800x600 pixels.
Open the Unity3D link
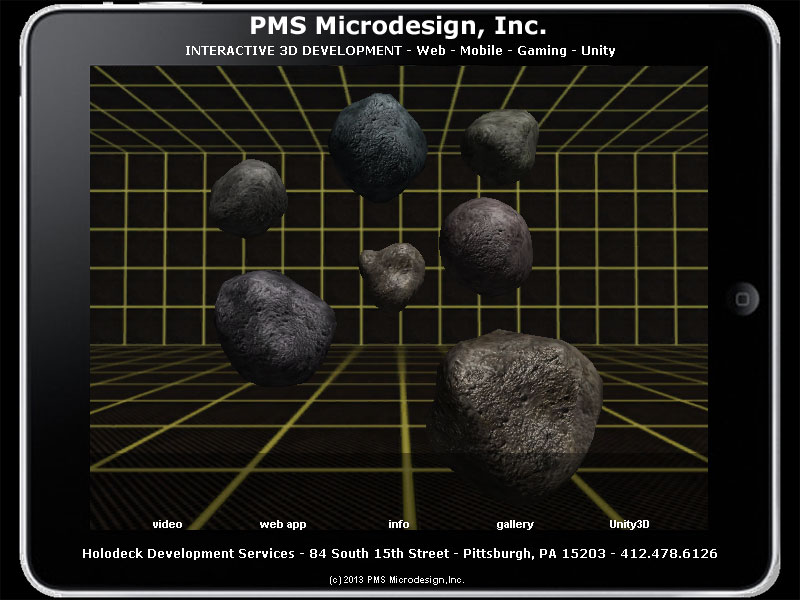(x=629, y=524)
